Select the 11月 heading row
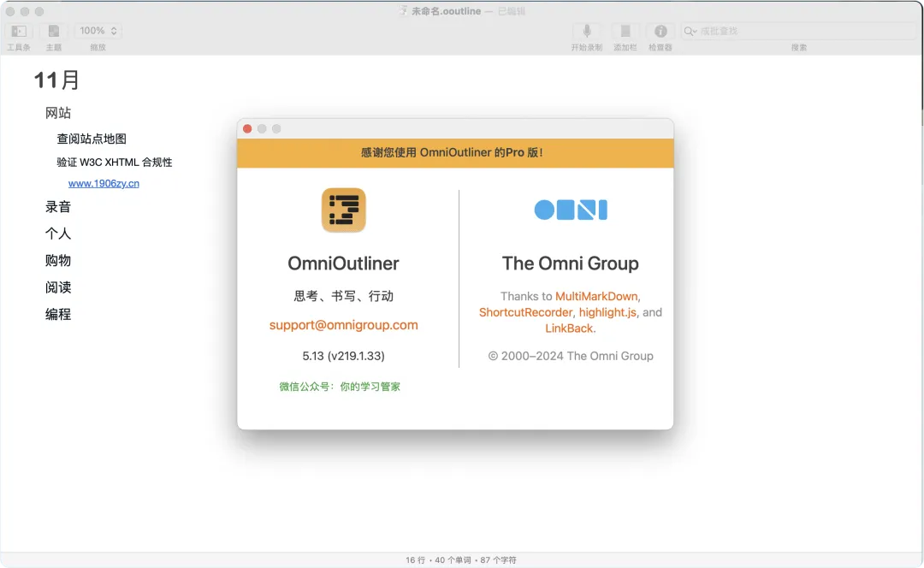This screenshot has width=924, height=568. click(x=56, y=80)
